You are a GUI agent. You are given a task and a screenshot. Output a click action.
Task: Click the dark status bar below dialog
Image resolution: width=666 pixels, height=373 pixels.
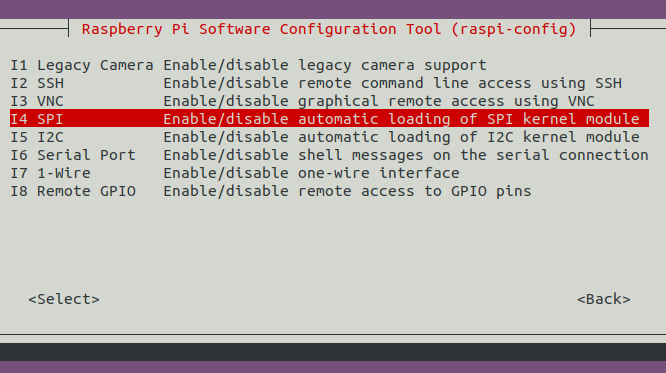coord(333,352)
